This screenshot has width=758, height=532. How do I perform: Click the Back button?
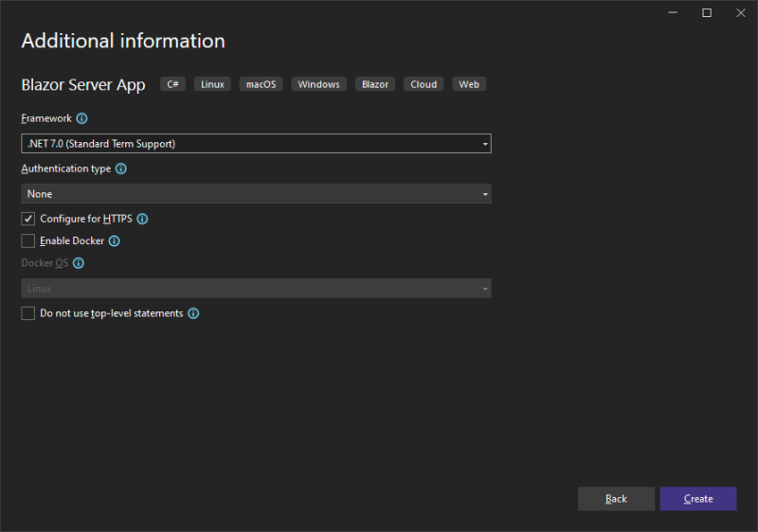coord(617,499)
